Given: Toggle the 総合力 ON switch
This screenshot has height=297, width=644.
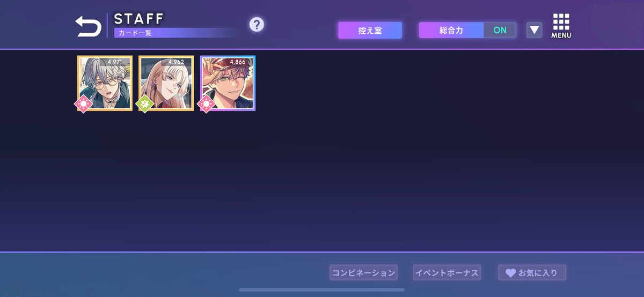Looking at the screenshot, I should pos(500,30).
